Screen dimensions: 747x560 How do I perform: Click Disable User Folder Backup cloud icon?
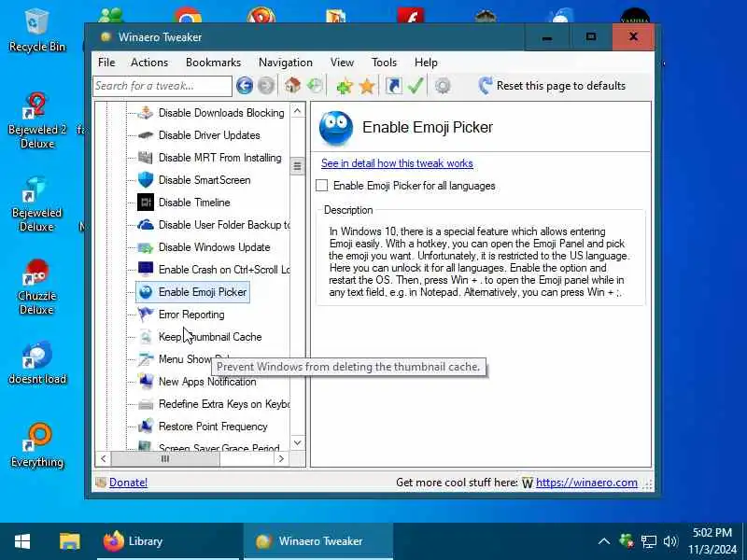(x=146, y=225)
